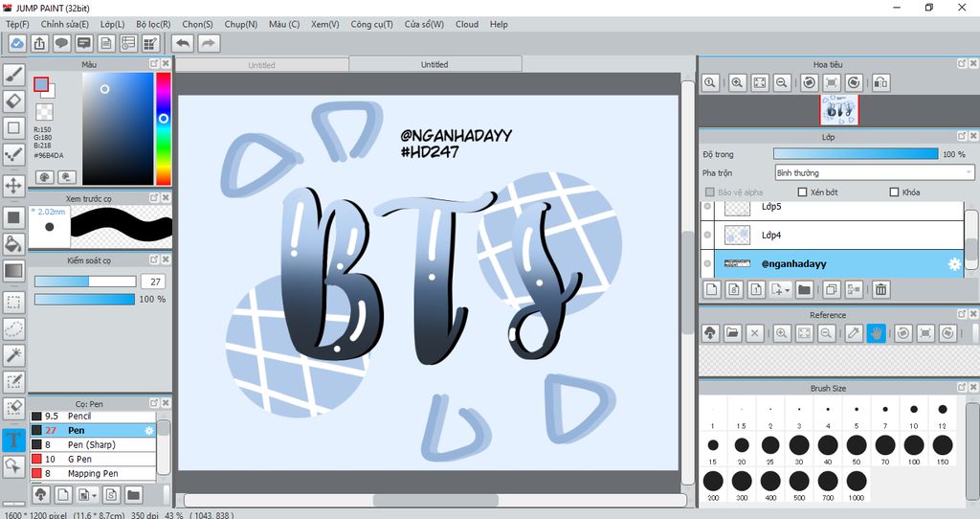Pop out the Brush Size panel
Viewport: 980px width, 519px height.
coord(961,388)
